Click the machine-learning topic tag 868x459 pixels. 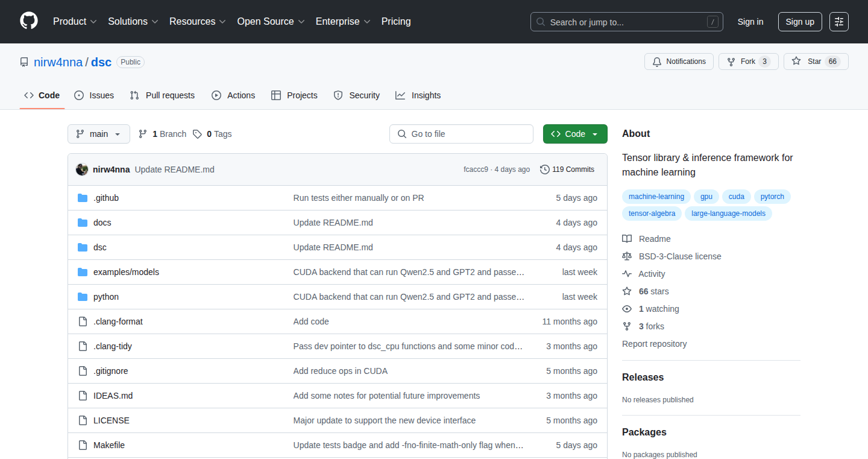656,197
